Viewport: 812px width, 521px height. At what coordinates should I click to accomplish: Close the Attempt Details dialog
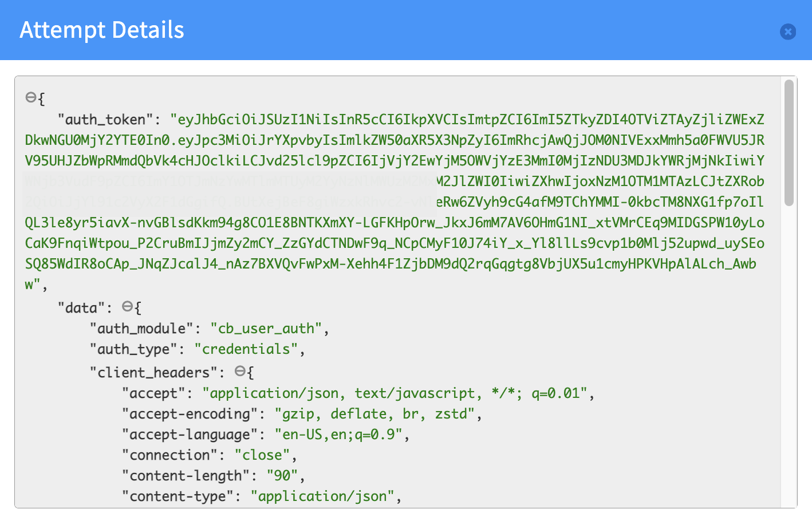788,31
